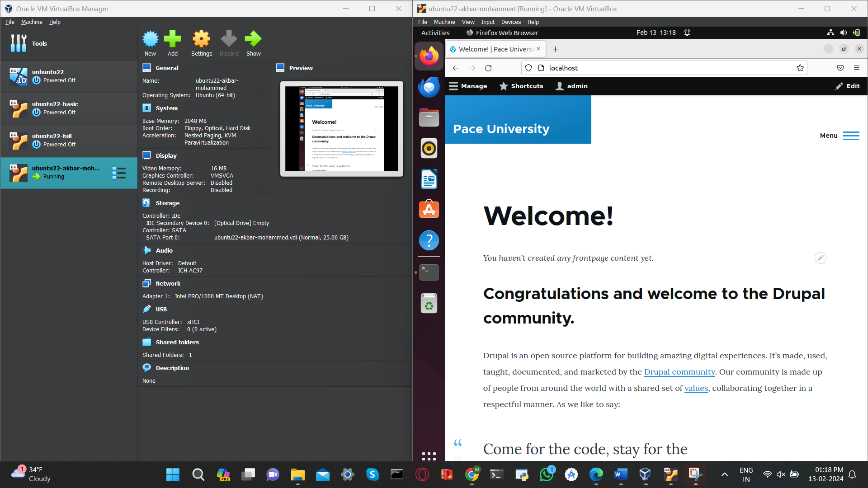Screen dimensions: 868x488
Task: Show hidden icons chevron in Windows tray
Action: (x=724, y=474)
